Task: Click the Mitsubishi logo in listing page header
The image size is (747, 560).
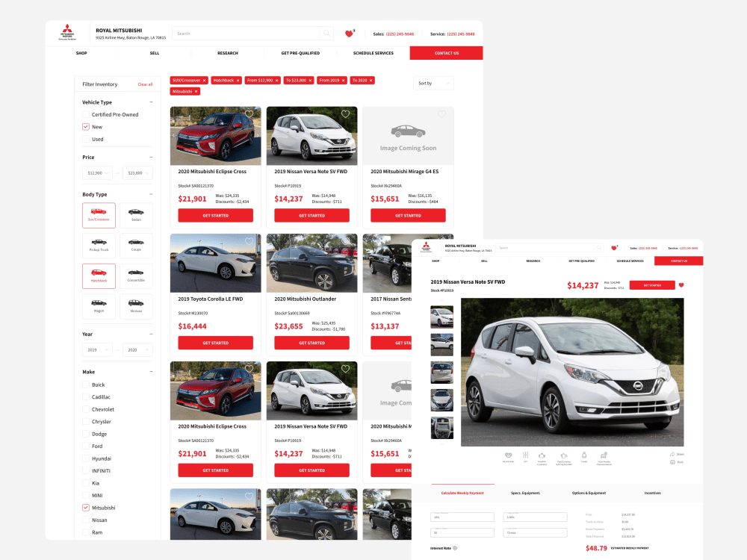Action: pos(67,32)
